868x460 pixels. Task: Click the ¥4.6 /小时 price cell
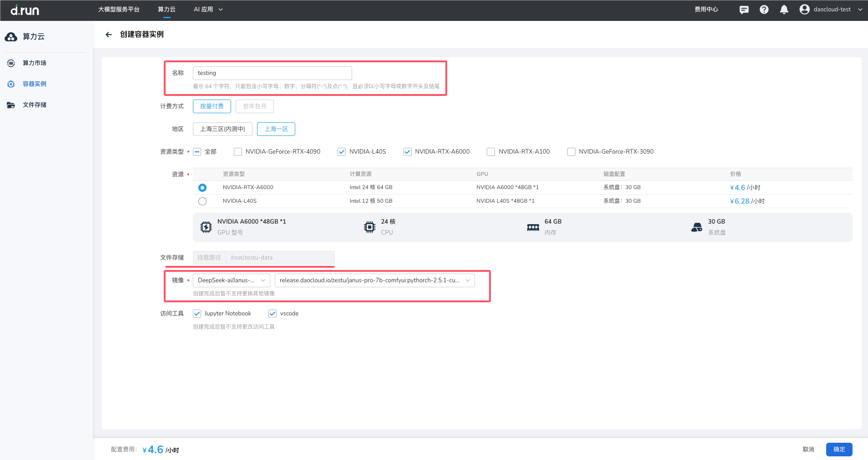pos(745,188)
